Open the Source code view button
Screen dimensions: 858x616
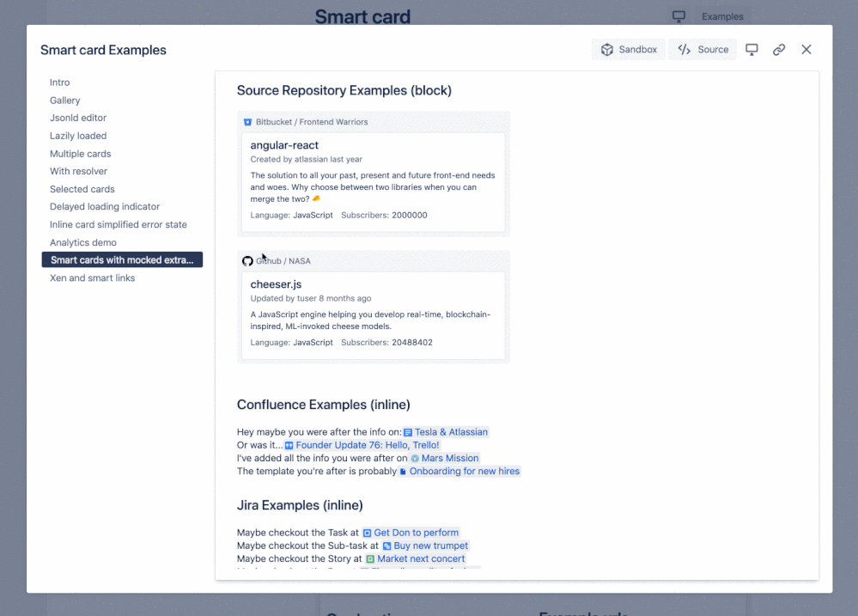(x=703, y=49)
